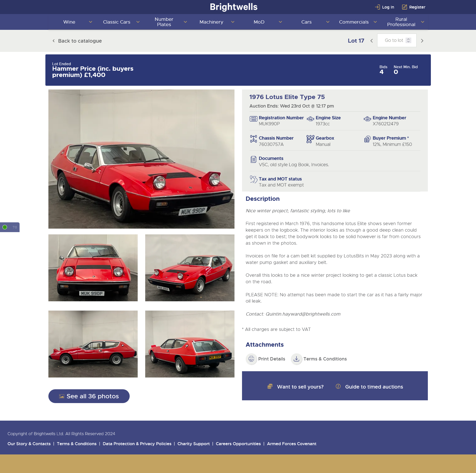Open Charity Support footer link
476x473 pixels.
(x=194, y=444)
